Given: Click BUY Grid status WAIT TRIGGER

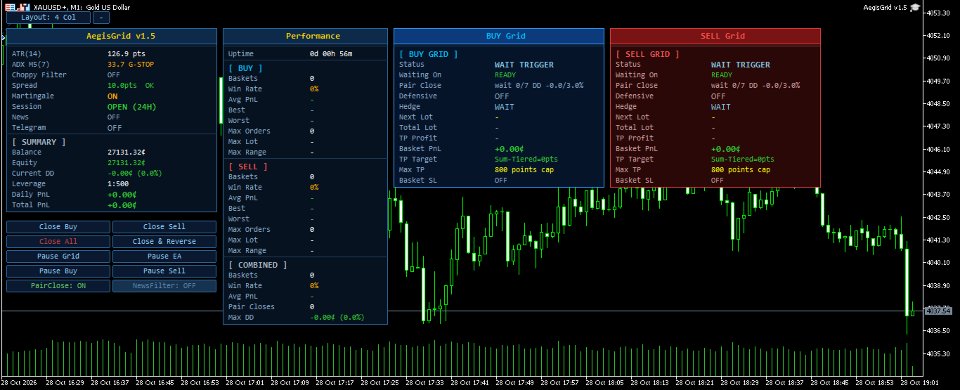Looking at the screenshot, I should (524, 64).
